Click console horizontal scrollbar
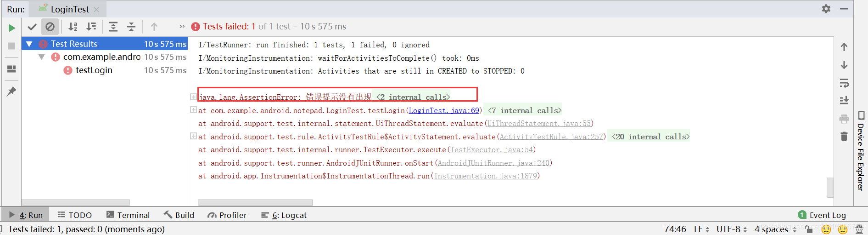 pos(255,202)
